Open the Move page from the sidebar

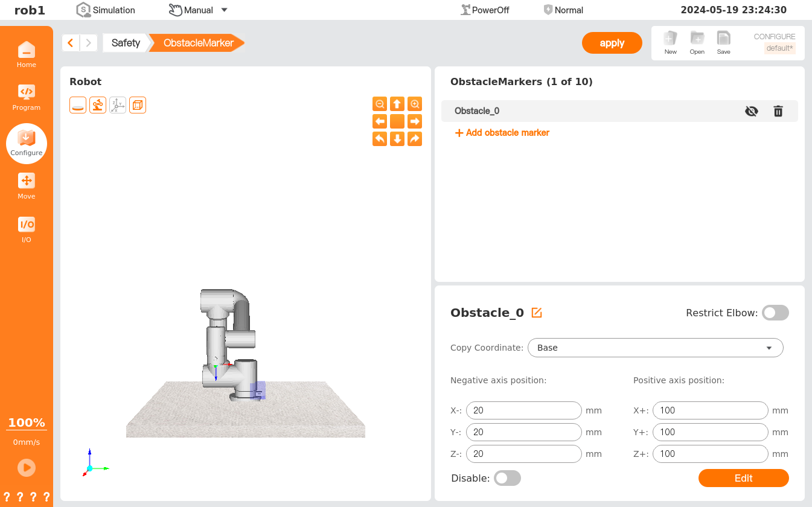click(x=27, y=186)
